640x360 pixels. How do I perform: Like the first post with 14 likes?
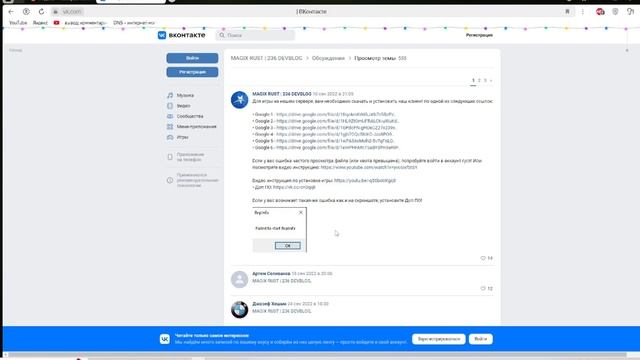click(x=483, y=258)
